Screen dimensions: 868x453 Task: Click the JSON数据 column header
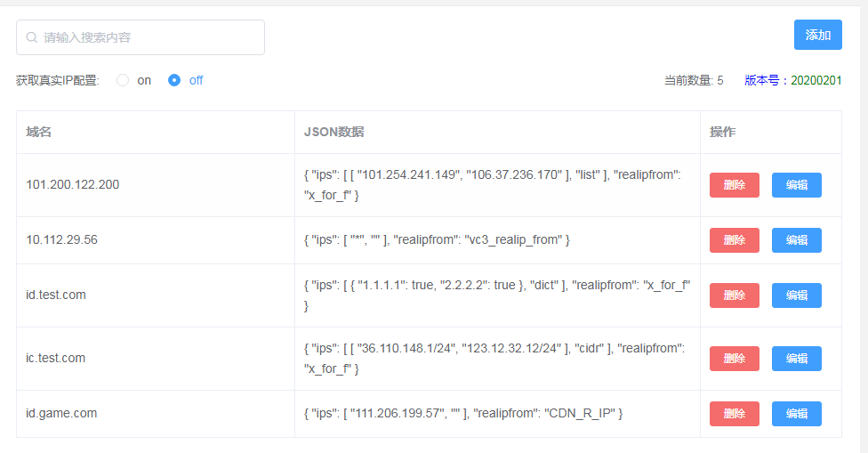click(334, 132)
